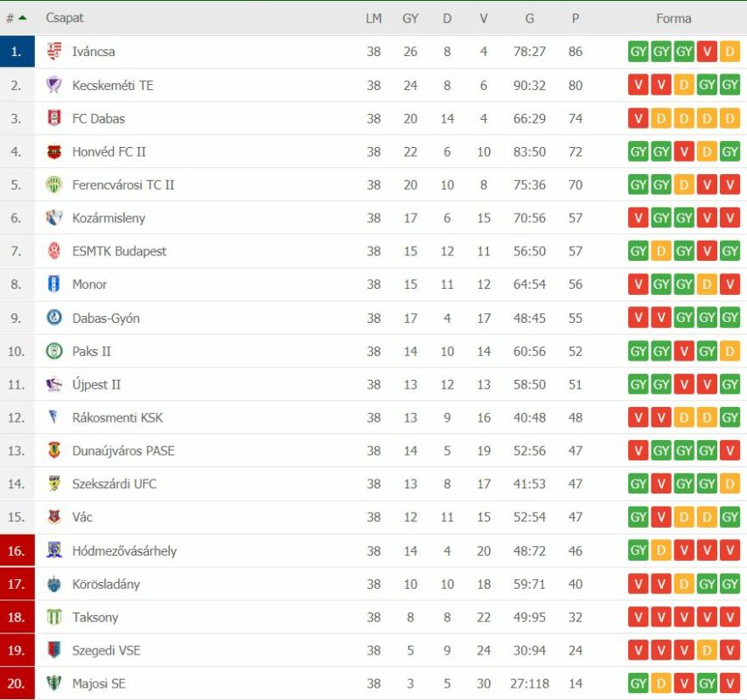Click the Monor team logo icon
The height and width of the screenshot is (700, 747).
[54, 284]
